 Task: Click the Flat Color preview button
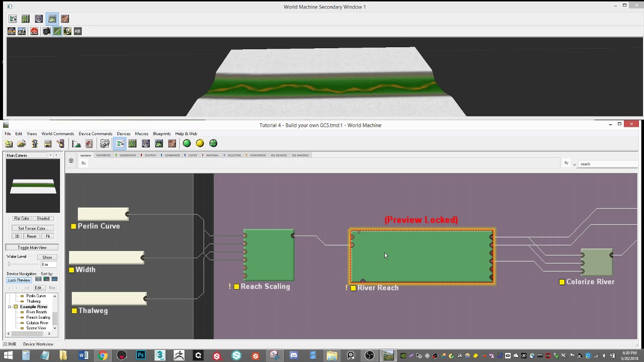(x=22, y=218)
